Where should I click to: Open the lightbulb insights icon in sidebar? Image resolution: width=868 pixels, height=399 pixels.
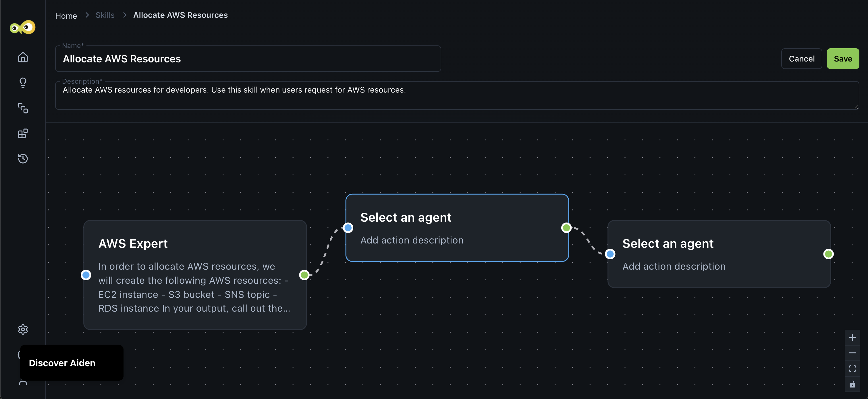(x=23, y=83)
